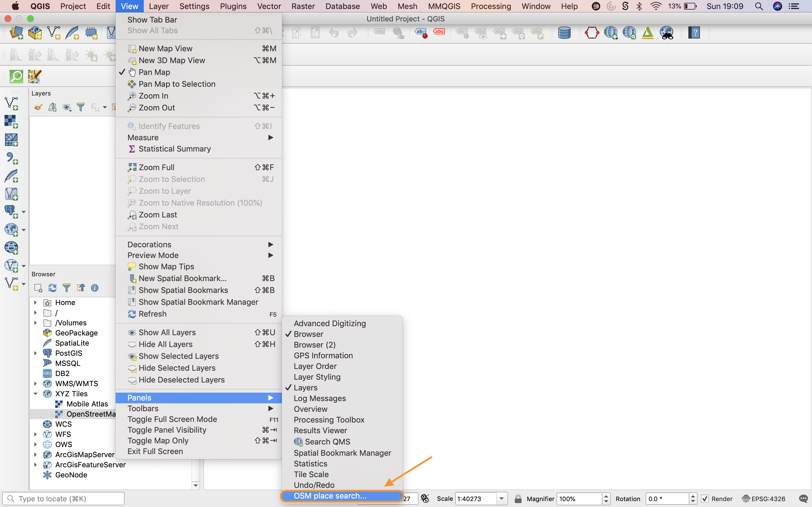Uncheck Pan Map in the View menu
Image resolution: width=812 pixels, height=507 pixels.
tap(154, 72)
